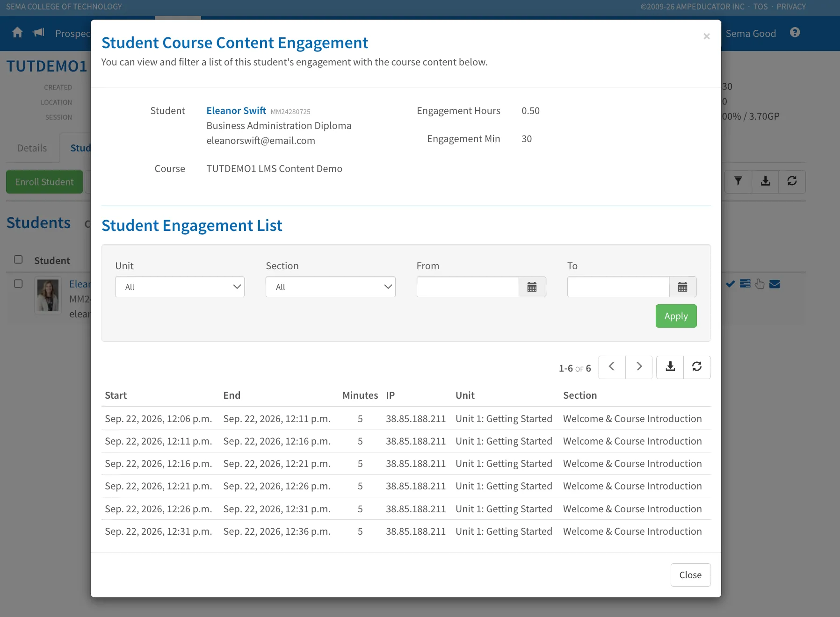
Task: Click the Start column header
Action: pyautogui.click(x=116, y=395)
